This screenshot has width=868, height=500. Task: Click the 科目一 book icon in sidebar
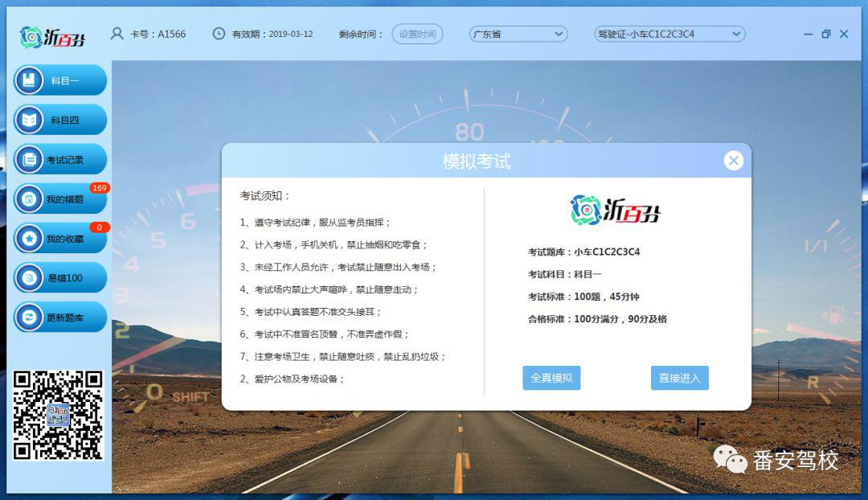[29, 80]
